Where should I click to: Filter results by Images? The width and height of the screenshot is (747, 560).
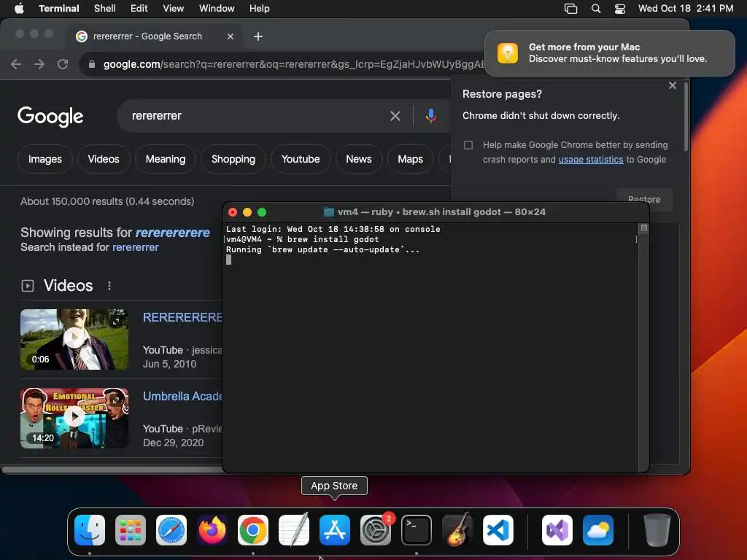(44, 159)
